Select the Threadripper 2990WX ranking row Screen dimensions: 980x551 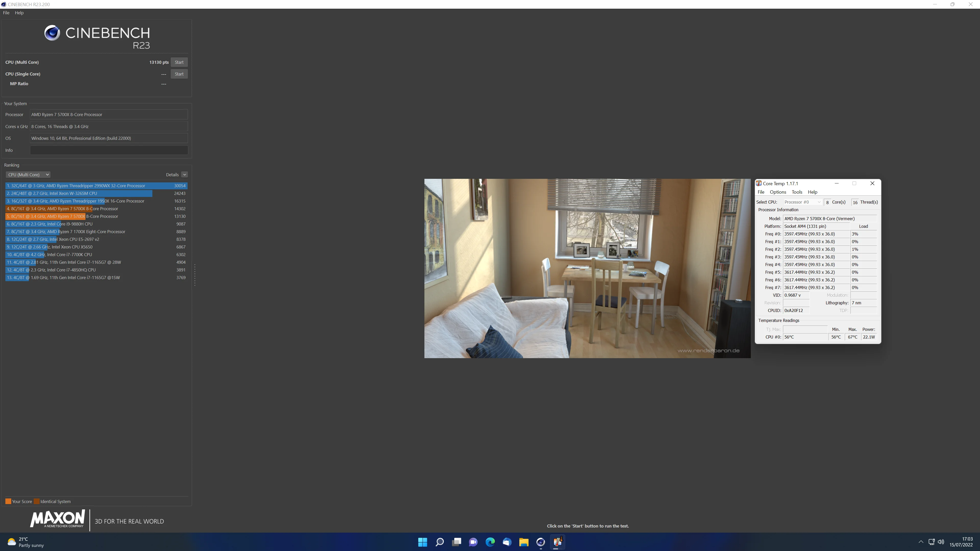point(96,185)
